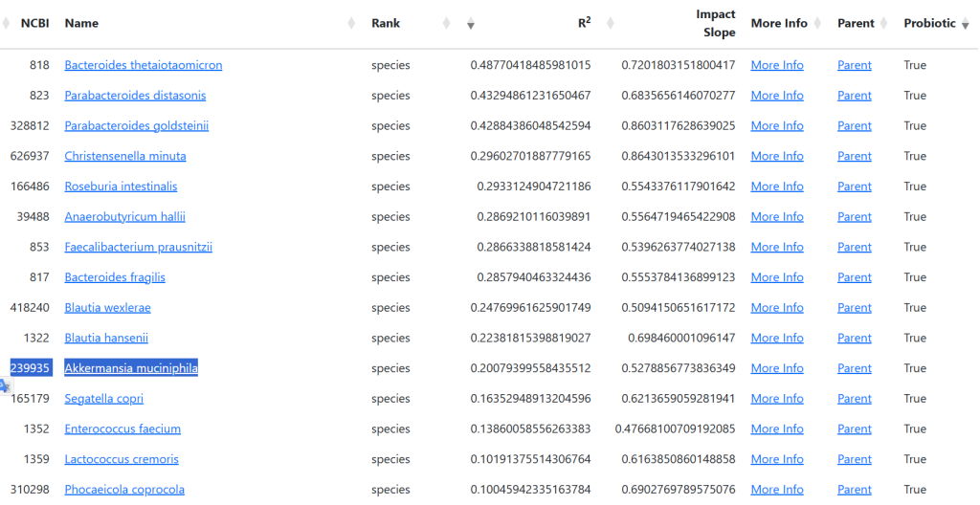Go to Parent of Enterococcus faecium

(854, 429)
